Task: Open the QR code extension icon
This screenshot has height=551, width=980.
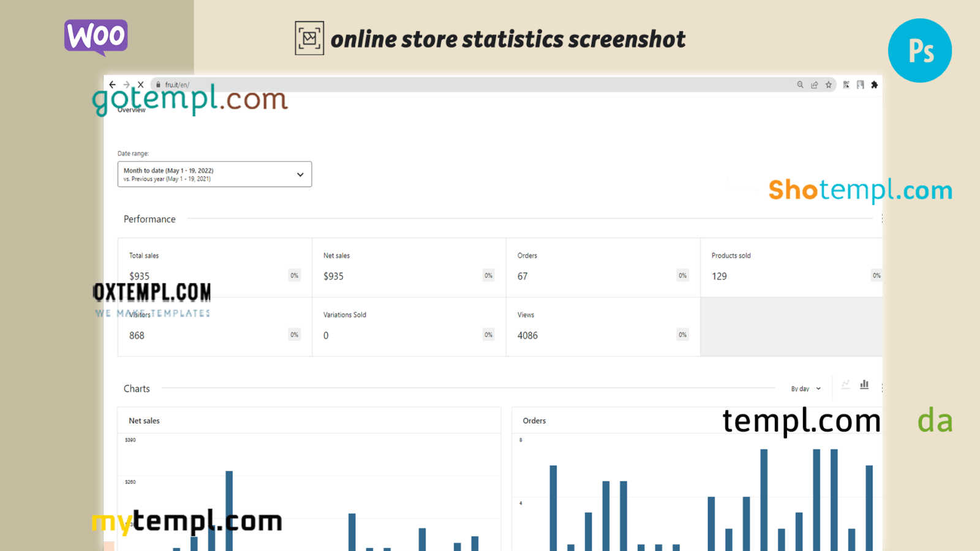Action: [846, 84]
